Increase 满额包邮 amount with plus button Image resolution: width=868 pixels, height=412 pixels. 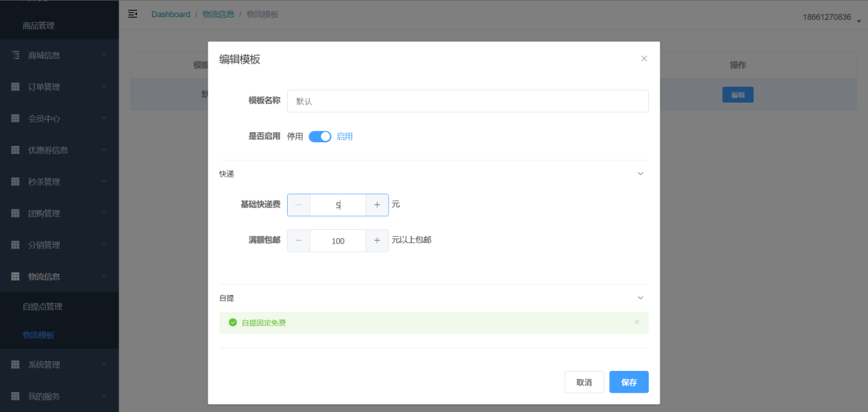pyautogui.click(x=377, y=240)
